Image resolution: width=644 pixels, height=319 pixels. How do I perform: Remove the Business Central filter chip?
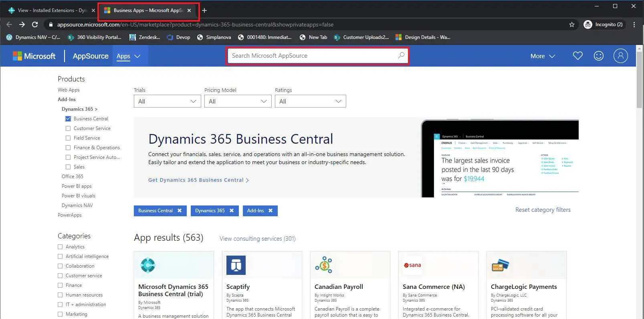180,211
